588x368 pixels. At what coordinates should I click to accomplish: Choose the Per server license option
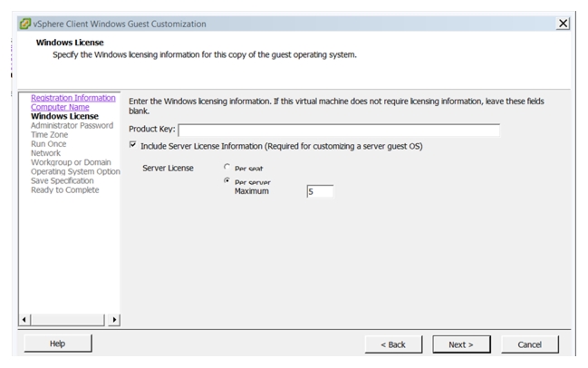(227, 180)
